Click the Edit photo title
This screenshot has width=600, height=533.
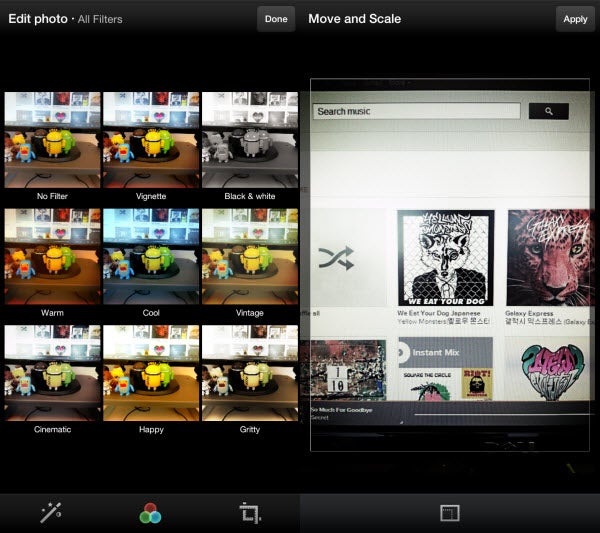(x=38, y=19)
